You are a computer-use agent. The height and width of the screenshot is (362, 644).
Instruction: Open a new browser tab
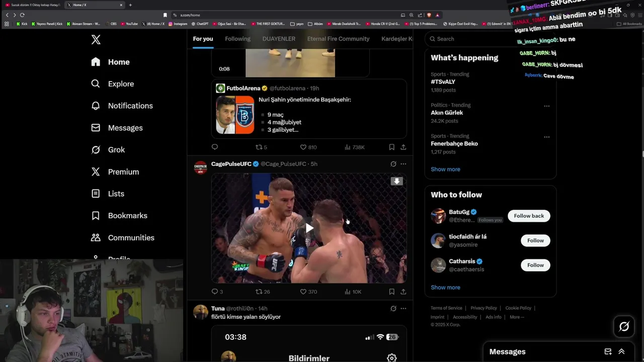point(130,5)
